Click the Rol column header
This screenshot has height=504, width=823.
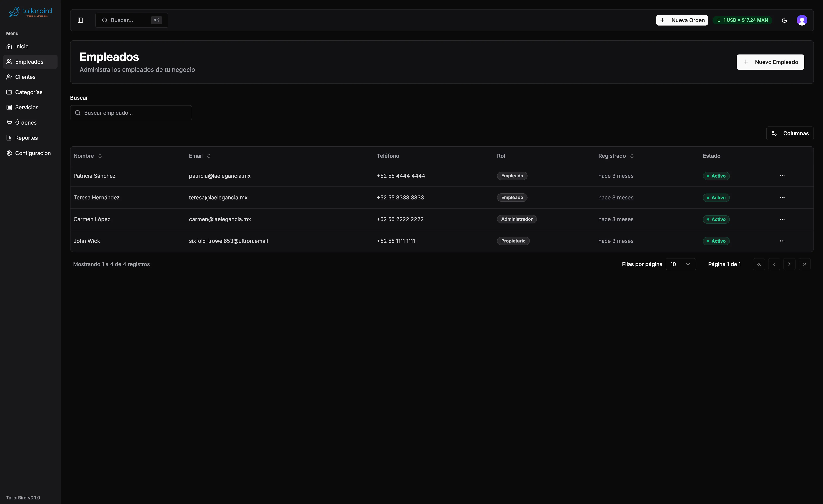[x=501, y=156]
